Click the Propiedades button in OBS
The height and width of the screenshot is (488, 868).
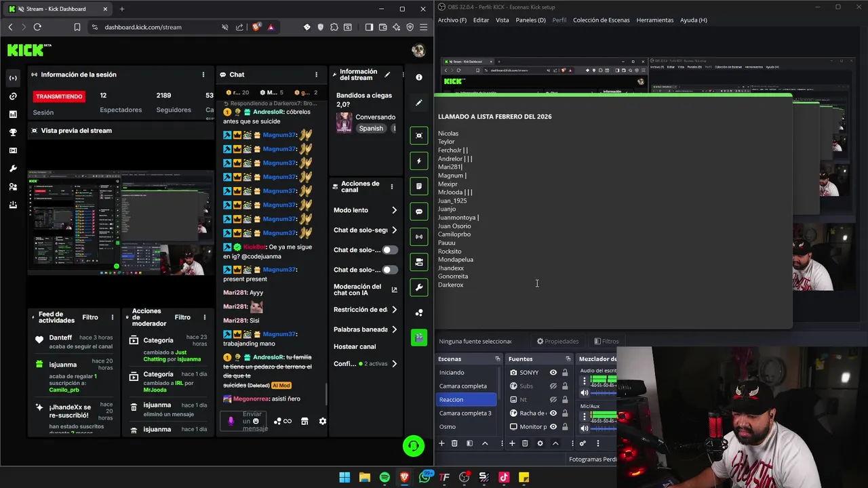[557, 341]
